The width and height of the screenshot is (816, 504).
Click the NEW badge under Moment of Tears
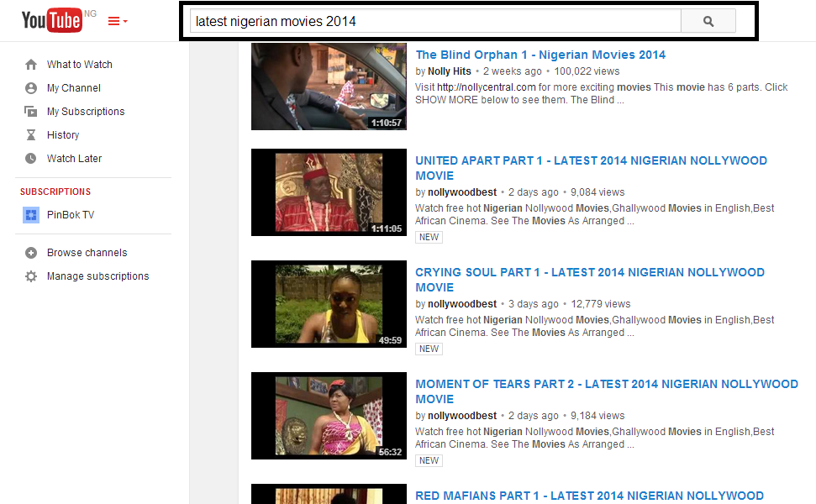tap(429, 461)
